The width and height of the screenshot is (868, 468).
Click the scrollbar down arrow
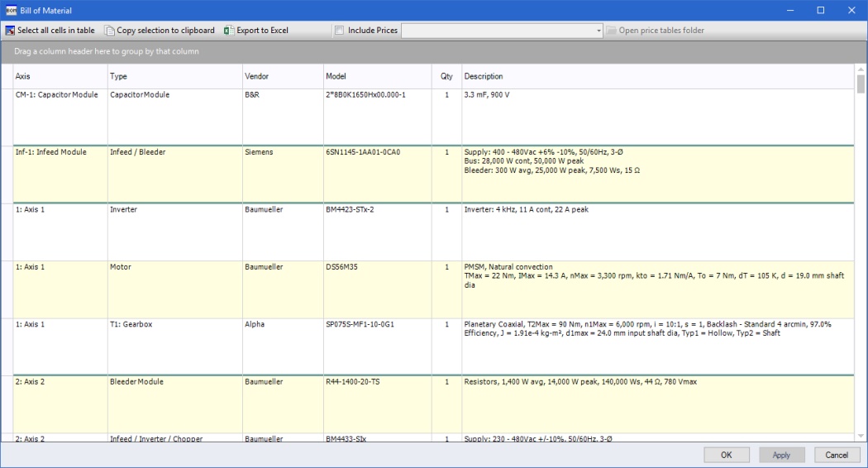tap(861, 436)
